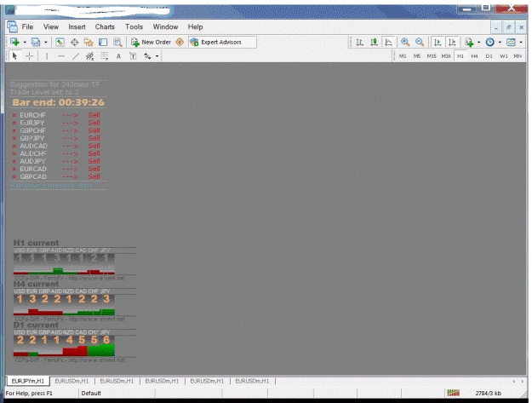Click the New Order button
Viewport: 532px width, 403px height.
click(151, 42)
